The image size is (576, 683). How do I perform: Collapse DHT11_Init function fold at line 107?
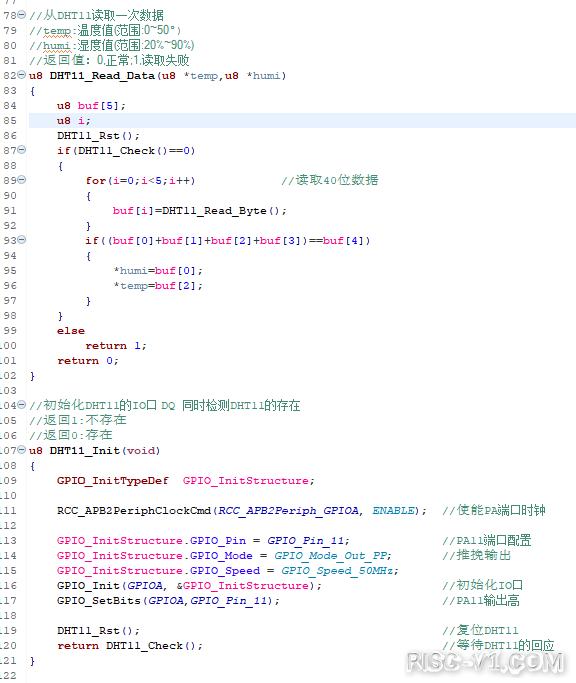[x=21, y=450]
